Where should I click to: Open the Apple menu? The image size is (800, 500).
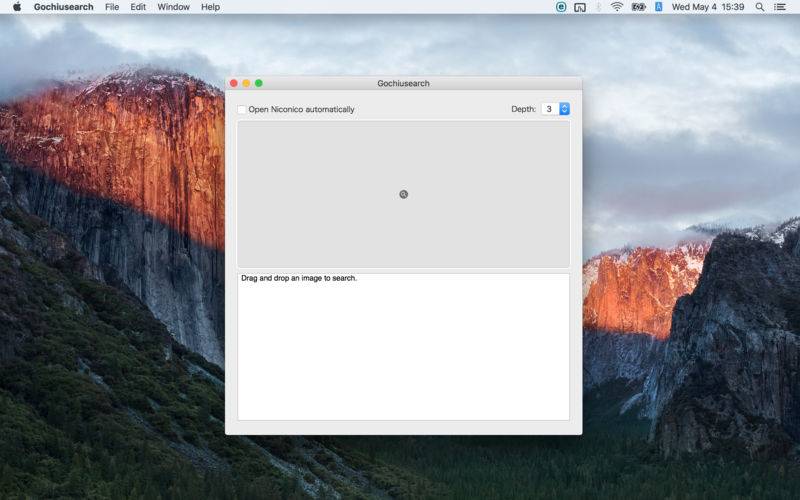tap(17, 7)
